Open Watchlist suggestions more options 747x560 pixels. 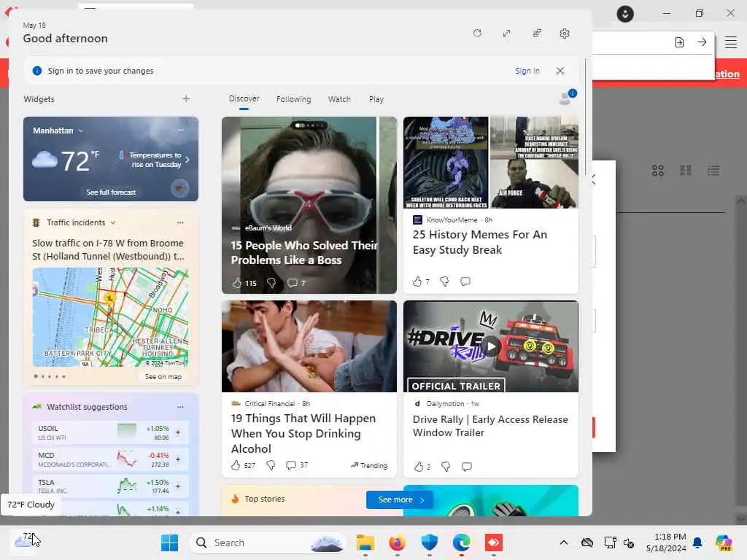pyautogui.click(x=180, y=407)
